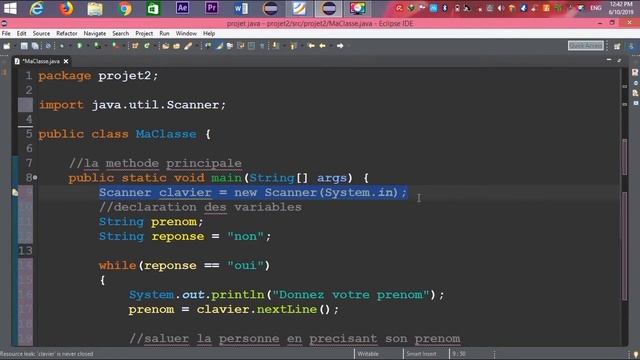Screen dimensions: 640x360
Task: Open the Source menu
Action: coord(41,33)
